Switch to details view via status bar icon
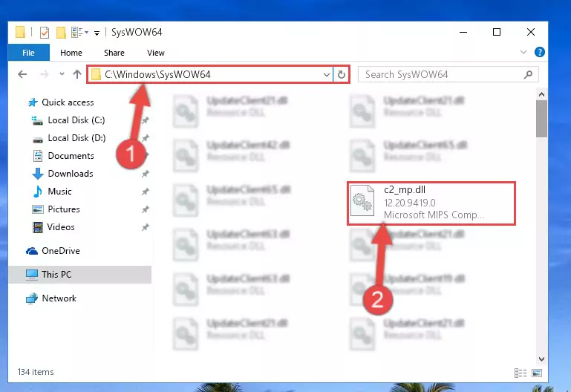 point(521,373)
